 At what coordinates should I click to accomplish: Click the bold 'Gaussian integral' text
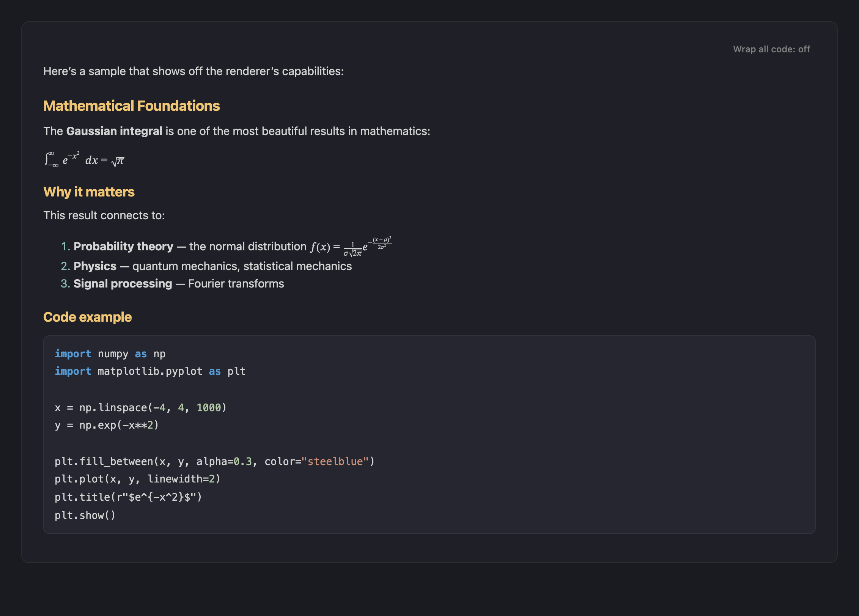(x=114, y=131)
